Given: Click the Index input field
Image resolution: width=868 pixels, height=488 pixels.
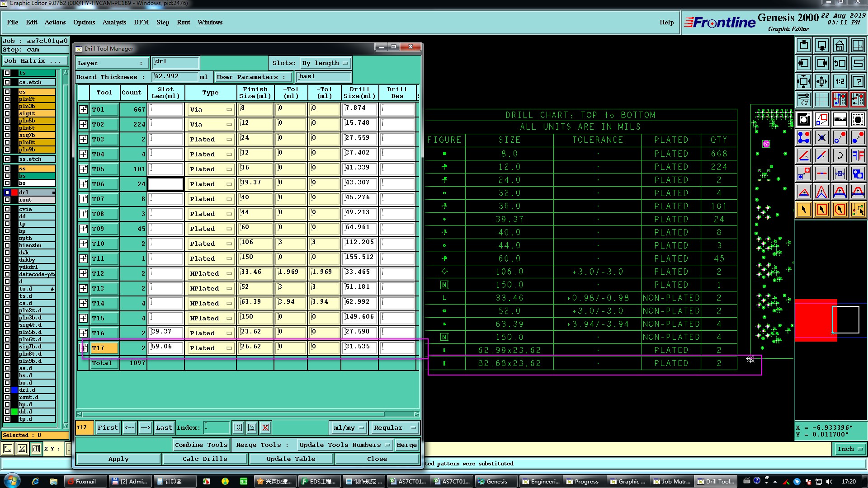Looking at the screenshot, I should pos(217,427).
